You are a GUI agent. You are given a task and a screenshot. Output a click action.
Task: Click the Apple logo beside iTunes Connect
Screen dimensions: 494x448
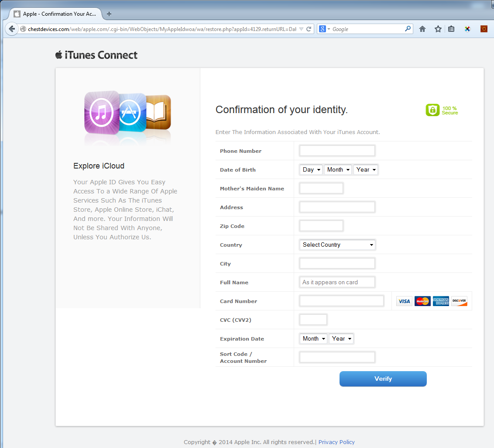pos(59,55)
